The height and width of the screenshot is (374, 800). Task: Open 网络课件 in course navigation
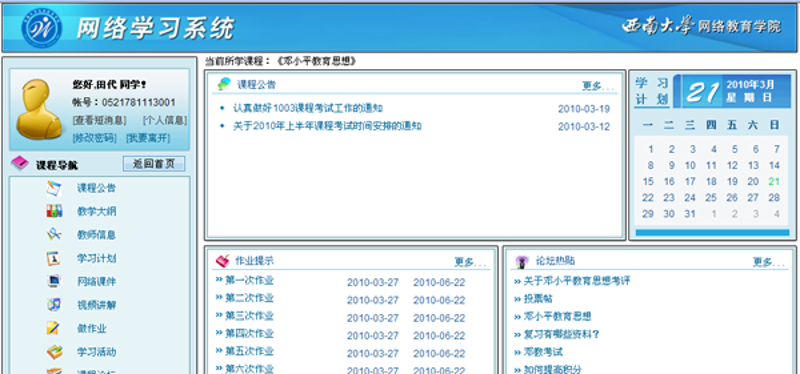click(x=96, y=281)
